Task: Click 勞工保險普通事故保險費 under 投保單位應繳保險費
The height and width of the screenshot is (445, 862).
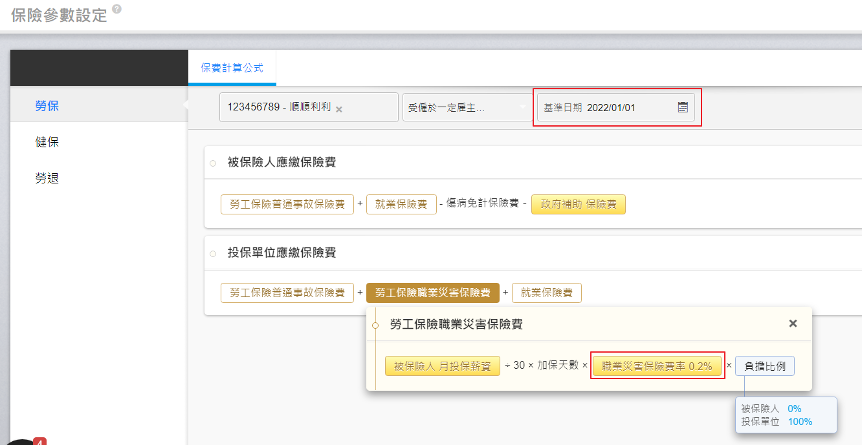Action: click(x=286, y=293)
